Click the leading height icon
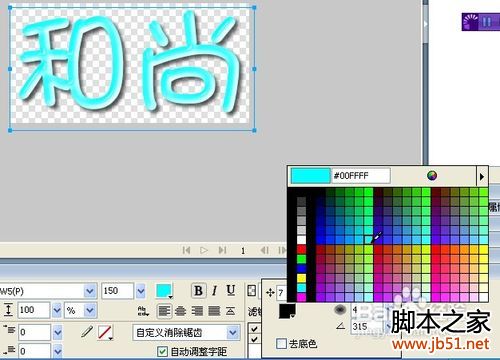This screenshot has height=360, width=500. click(x=8, y=310)
